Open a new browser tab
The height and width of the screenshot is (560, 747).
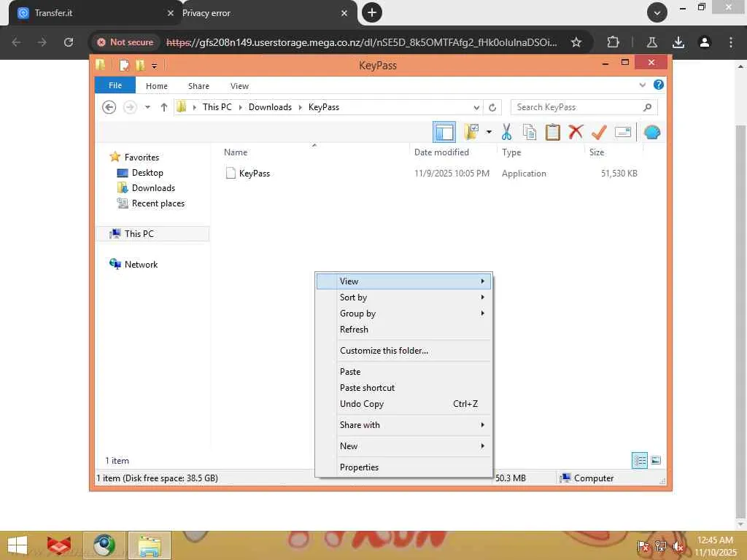(372, 13)
